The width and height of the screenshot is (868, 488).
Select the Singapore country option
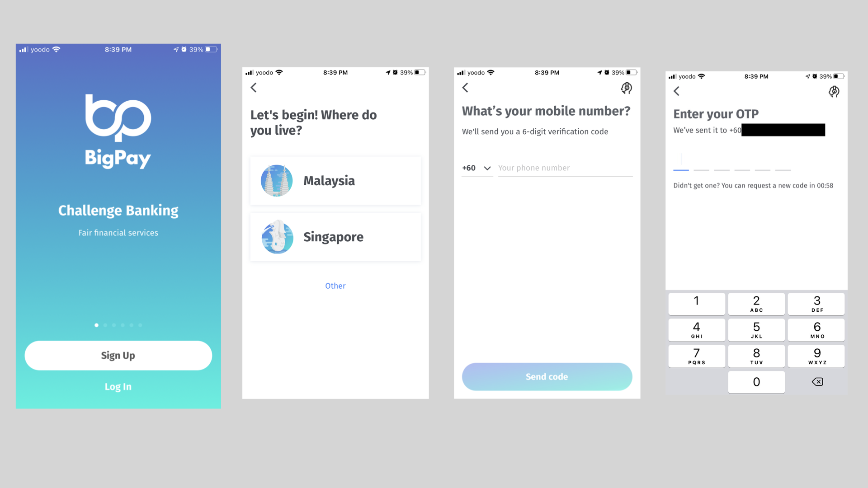click(335, 237)
